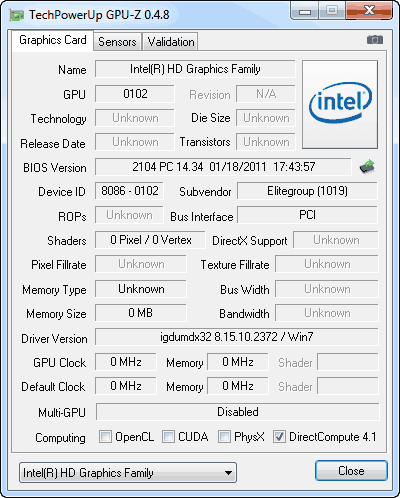This screenshot has width=400, height=498.
Task: Switch to the Sensors tab
Action: (117, 42)
